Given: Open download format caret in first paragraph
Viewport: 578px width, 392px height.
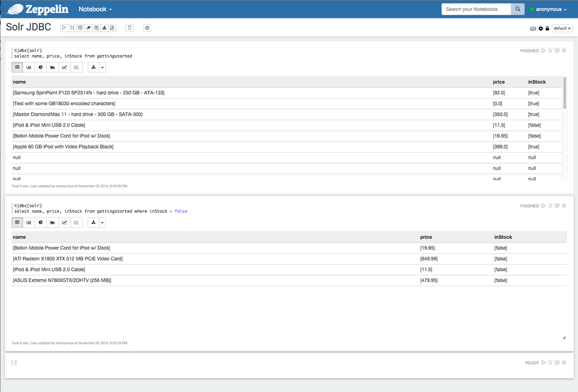Looking at the screenshot, I should [x=102, y=67].
